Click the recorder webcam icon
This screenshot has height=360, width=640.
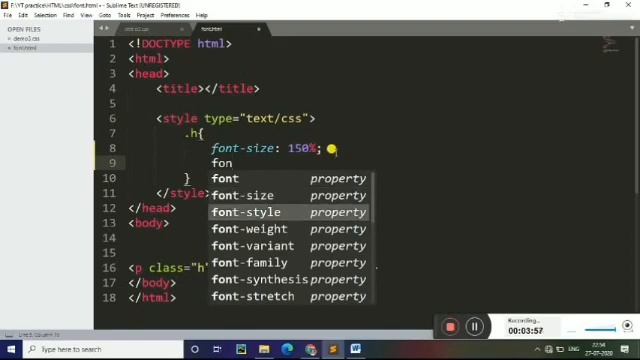(x=627, y=325)
